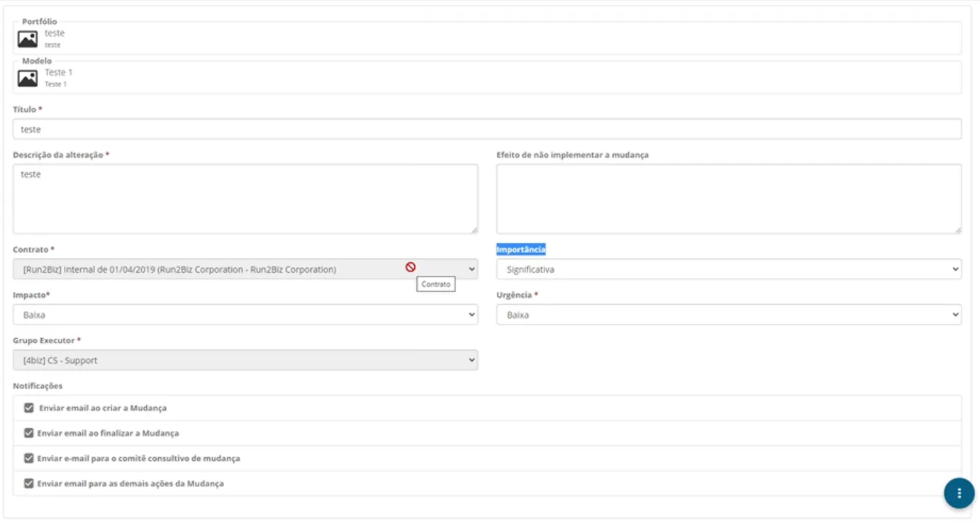This screenshot has height=526, width=980.
Task: Click the Modelo section label
Action: [37, 61]
